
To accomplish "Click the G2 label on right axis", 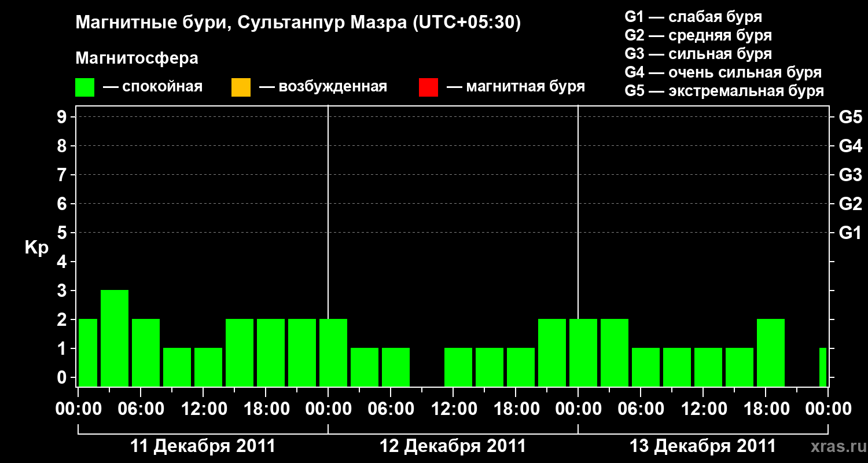I will click(851, 204).
